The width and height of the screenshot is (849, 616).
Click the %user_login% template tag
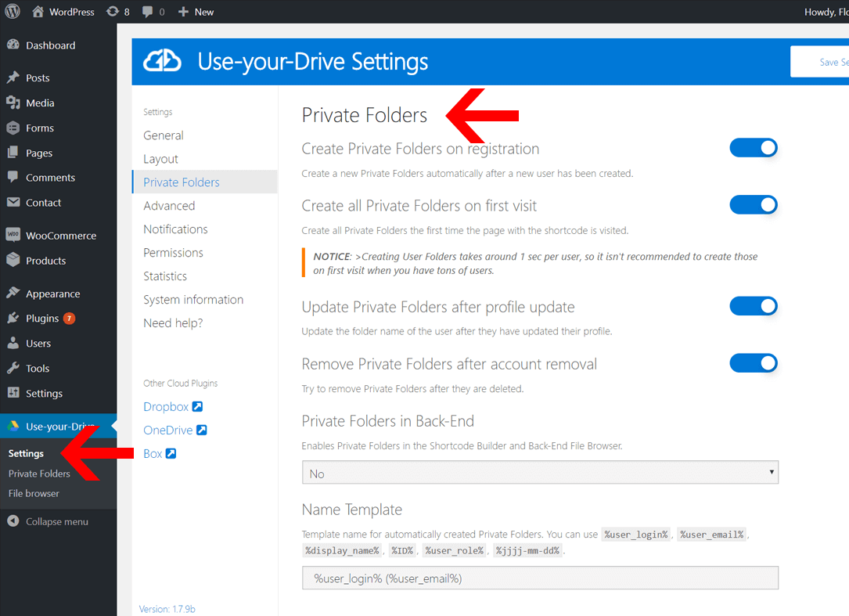coord(636,535)
